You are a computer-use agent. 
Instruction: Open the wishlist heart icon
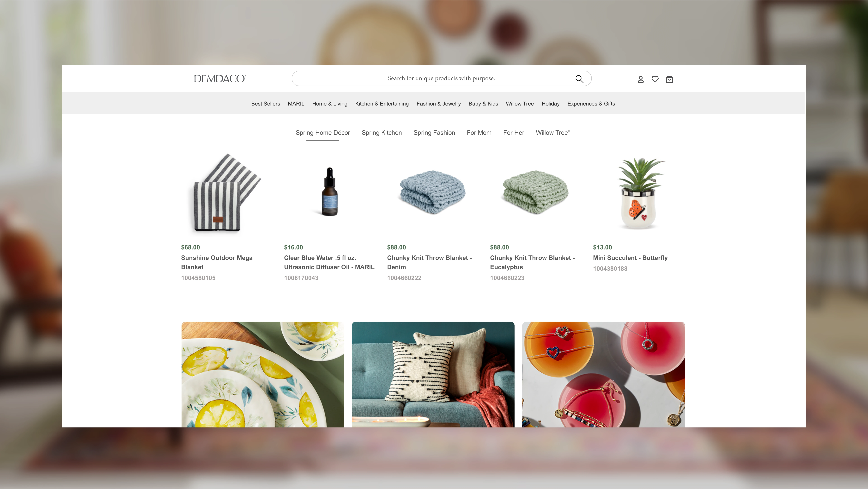click(655, 79)
